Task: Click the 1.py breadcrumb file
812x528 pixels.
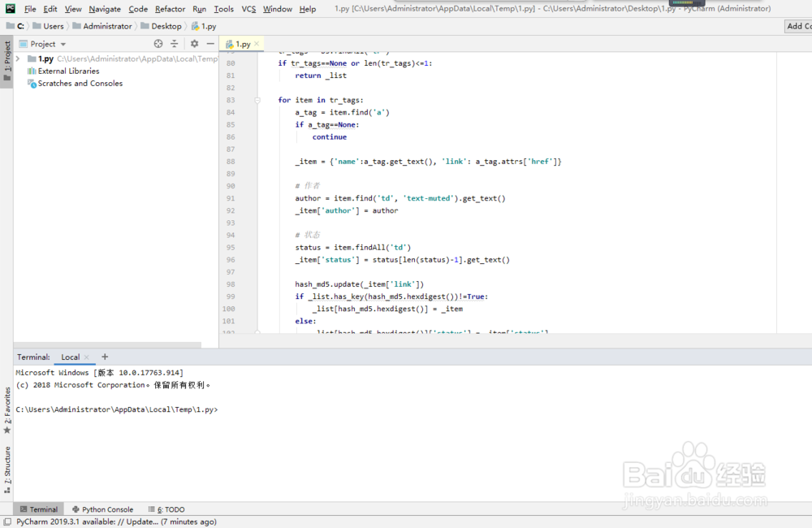Action: tap(204, 26)
